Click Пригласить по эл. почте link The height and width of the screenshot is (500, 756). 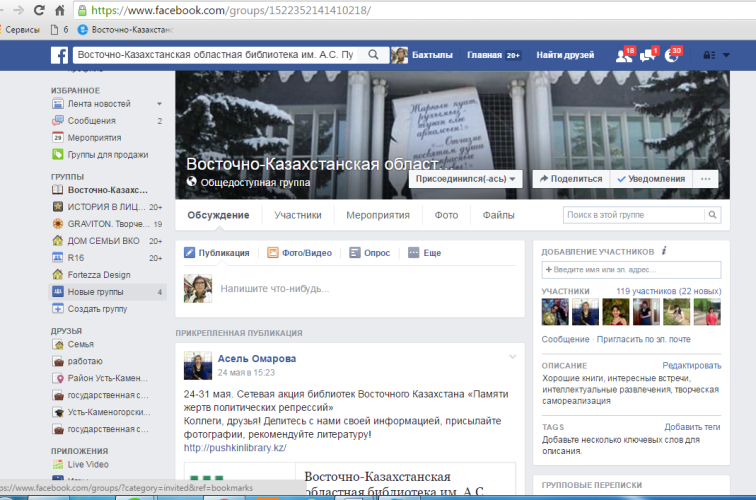click(643, 339)
